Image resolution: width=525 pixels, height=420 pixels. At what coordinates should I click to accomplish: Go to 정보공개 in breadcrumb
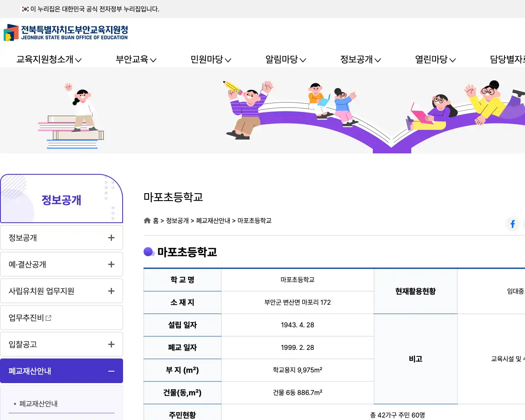(177, 221)
